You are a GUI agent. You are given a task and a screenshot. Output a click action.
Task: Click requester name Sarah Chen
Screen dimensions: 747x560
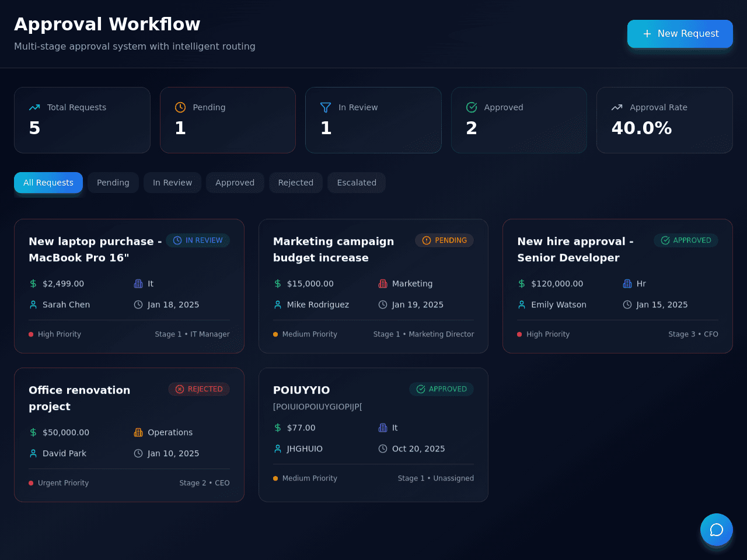point(66,304)
